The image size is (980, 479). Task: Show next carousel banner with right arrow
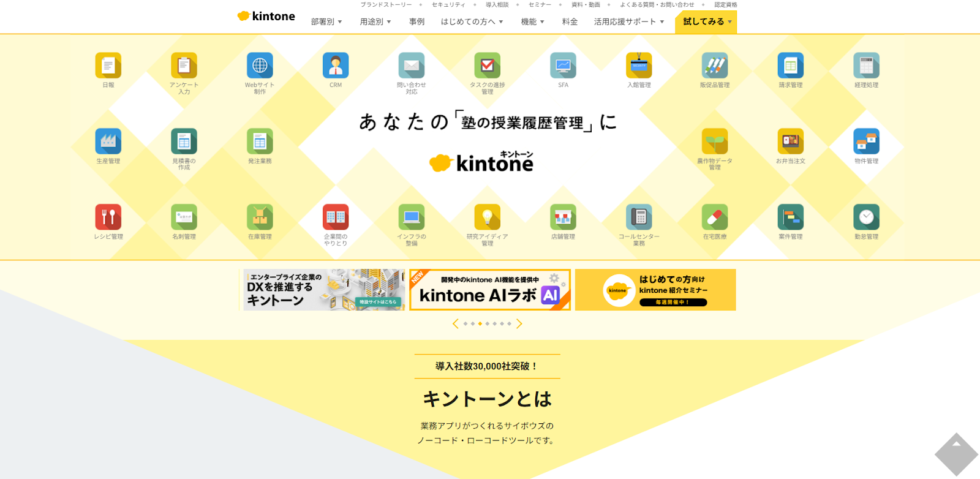519,323
